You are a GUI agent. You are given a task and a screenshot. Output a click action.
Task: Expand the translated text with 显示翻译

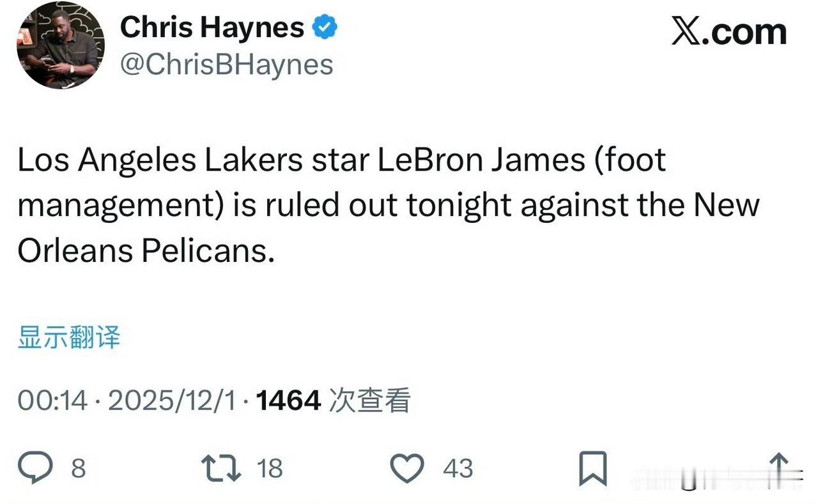(x=68, y=339)
